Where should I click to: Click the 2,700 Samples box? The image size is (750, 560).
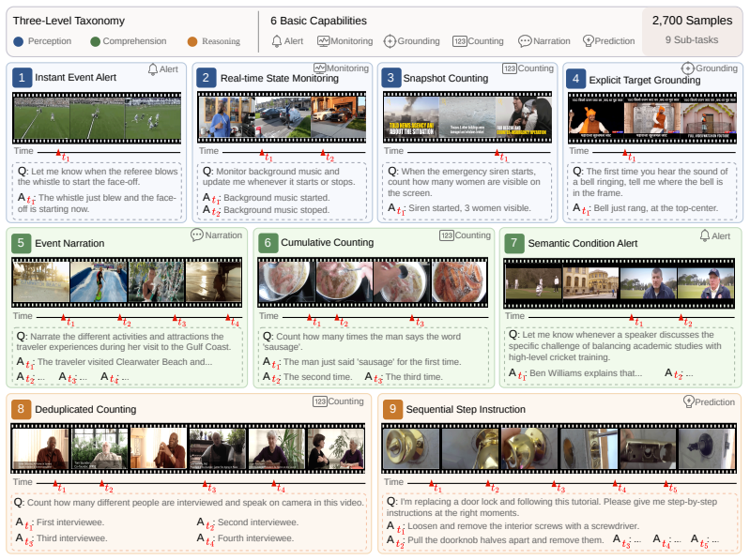click(x=692, y=32)
